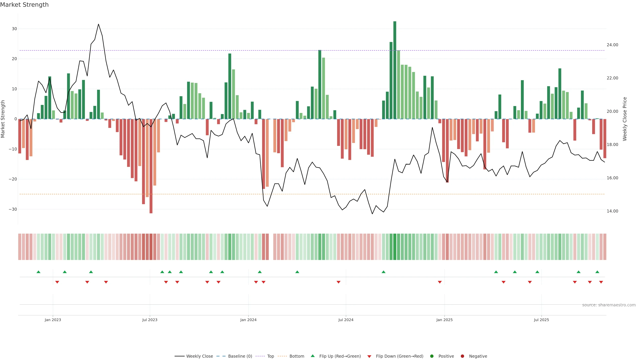
Task: Toggle the Baseline (0) legend entry
Action: pos(240,356)
